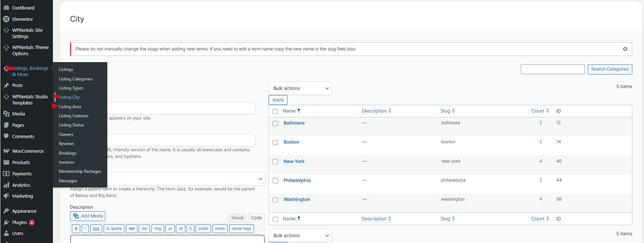This screenshot has height=243, width=644.
Task: Click the Dashboard icon in sidebar
Action: [x=6, y=8]
